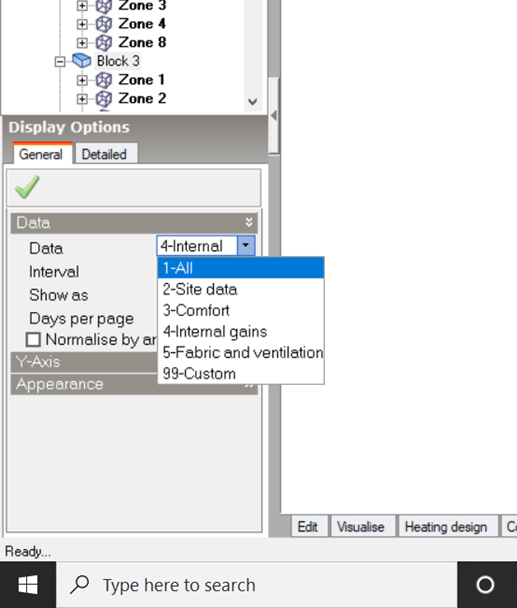Select 99-Custom option
The width and height of the screenshot is (517, 608).
pyautogui.click(x=241, y=374)
